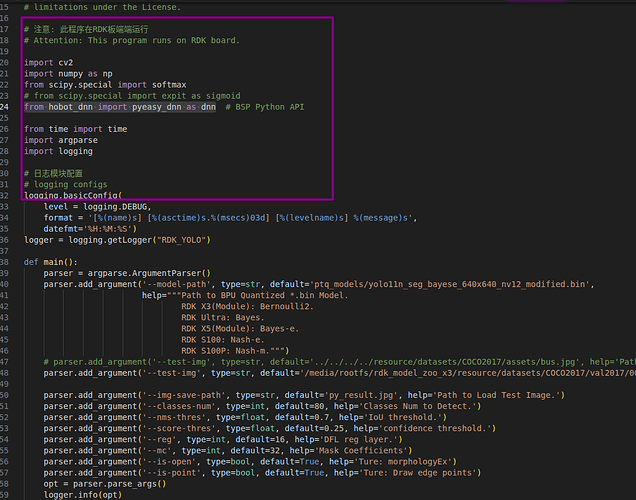
Task: Click line number 24 in the gutter
Action: coord(4,107)
